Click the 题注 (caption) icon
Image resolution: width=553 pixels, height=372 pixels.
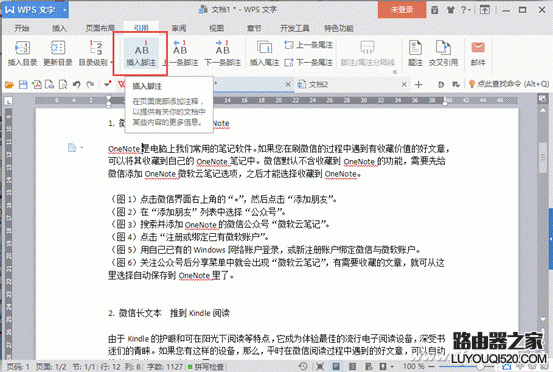pyautogui.click(x=415, y=48)
